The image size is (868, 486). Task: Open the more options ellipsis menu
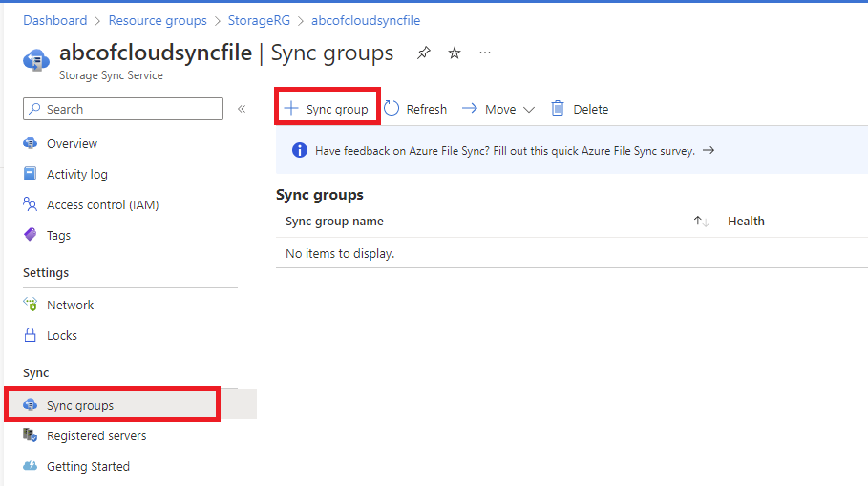(x=485, y=53)
